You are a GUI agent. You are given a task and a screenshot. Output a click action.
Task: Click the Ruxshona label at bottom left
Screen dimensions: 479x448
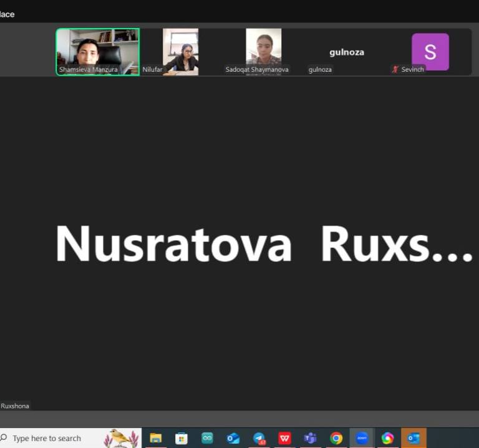[x=15, y=406]
